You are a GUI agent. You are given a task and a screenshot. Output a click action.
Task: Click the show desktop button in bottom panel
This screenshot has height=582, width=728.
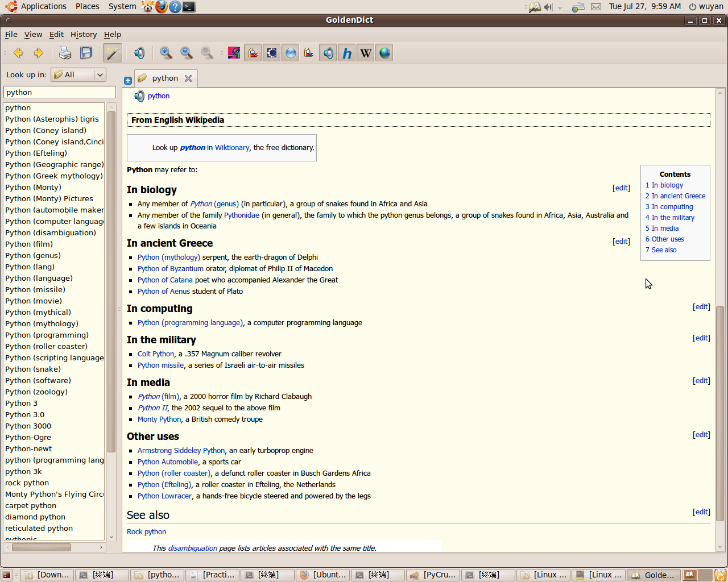coord(6,575)
